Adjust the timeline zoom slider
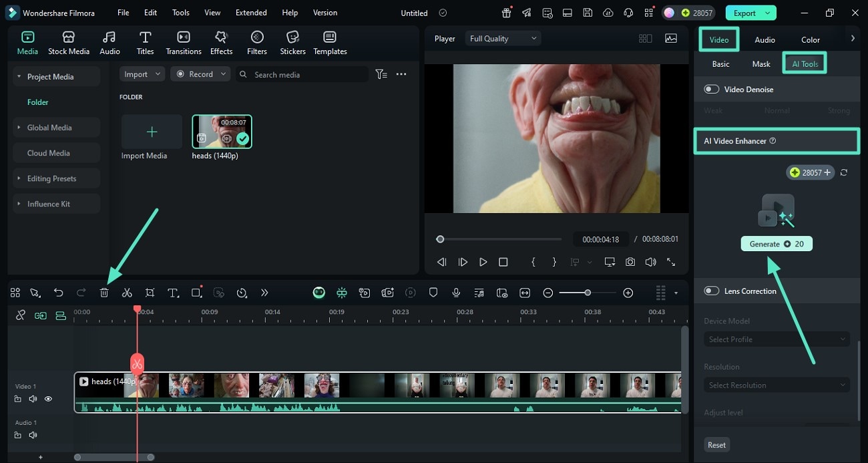This screenshot has width=868, height=463. 588,293
